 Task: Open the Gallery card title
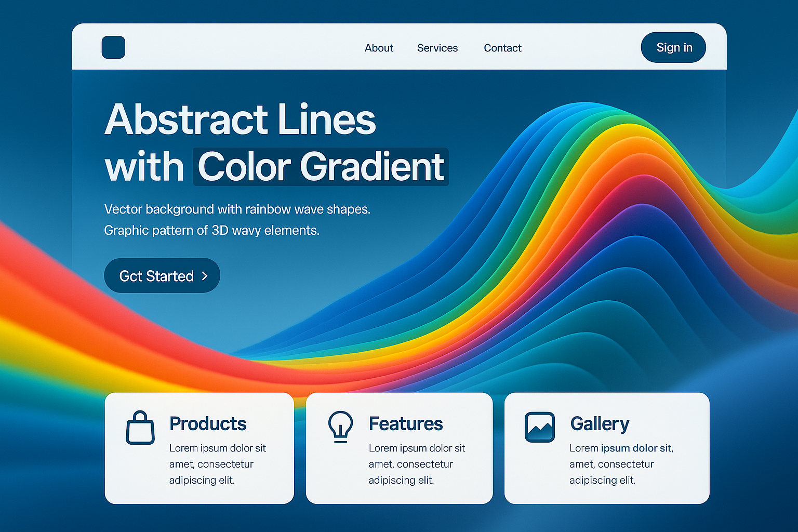(x=600, y=424)
